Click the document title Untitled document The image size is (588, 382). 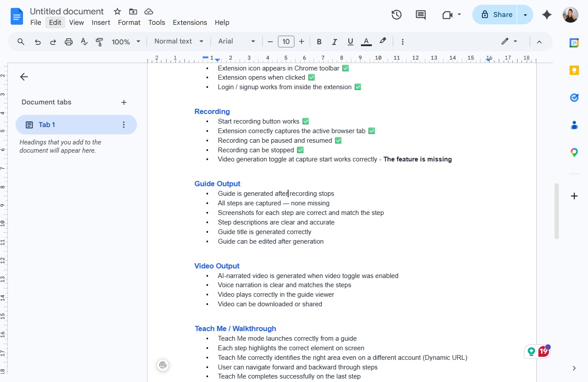(x=67, y=12)
